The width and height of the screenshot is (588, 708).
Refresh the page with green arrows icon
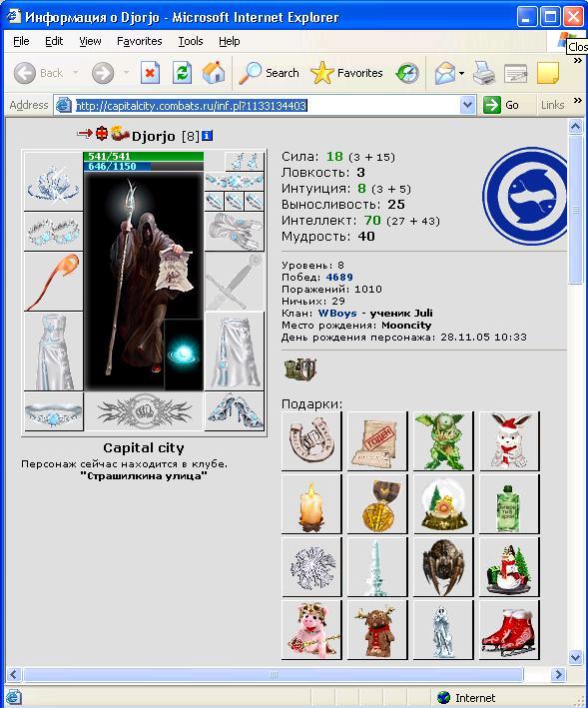point(182,73)
